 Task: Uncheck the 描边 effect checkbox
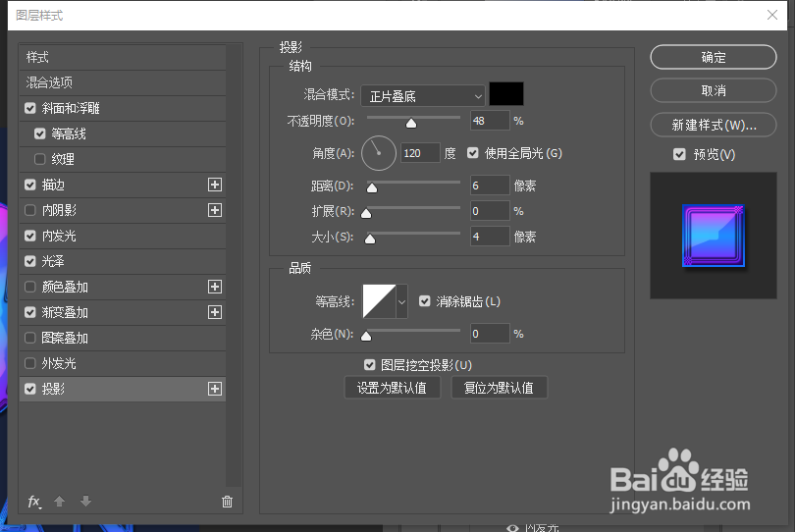tap(30, 185)
